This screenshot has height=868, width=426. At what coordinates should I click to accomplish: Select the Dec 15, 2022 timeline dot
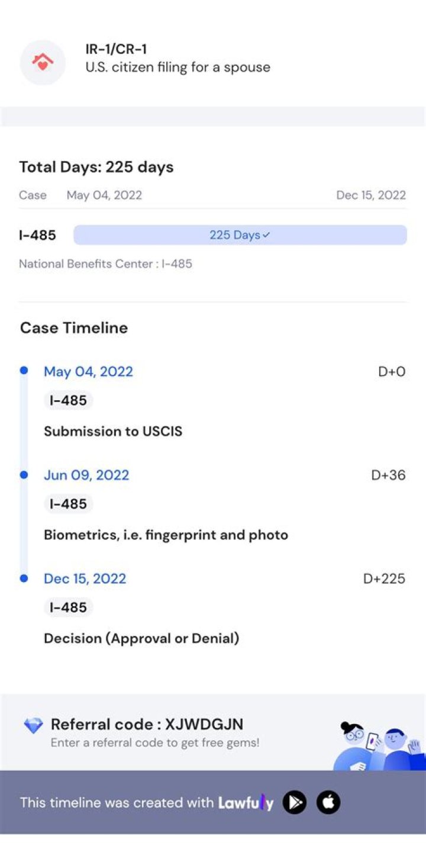pos(24,578)
